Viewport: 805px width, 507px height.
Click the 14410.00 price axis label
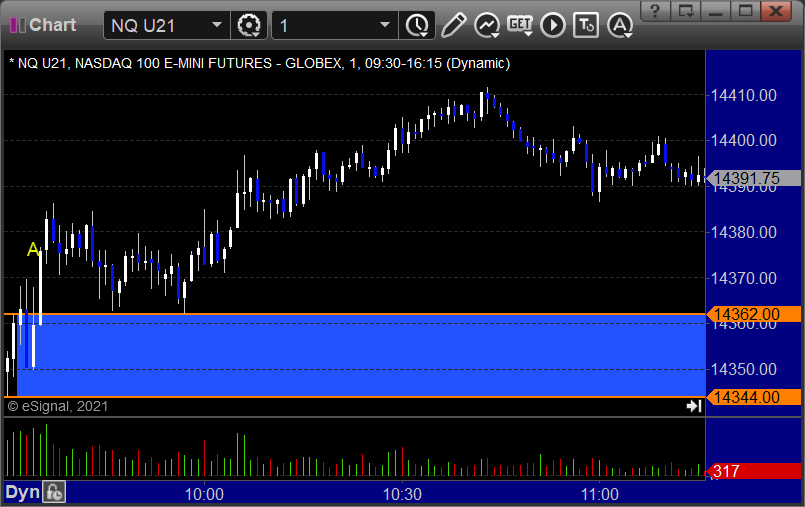click(x=743, y=95)
